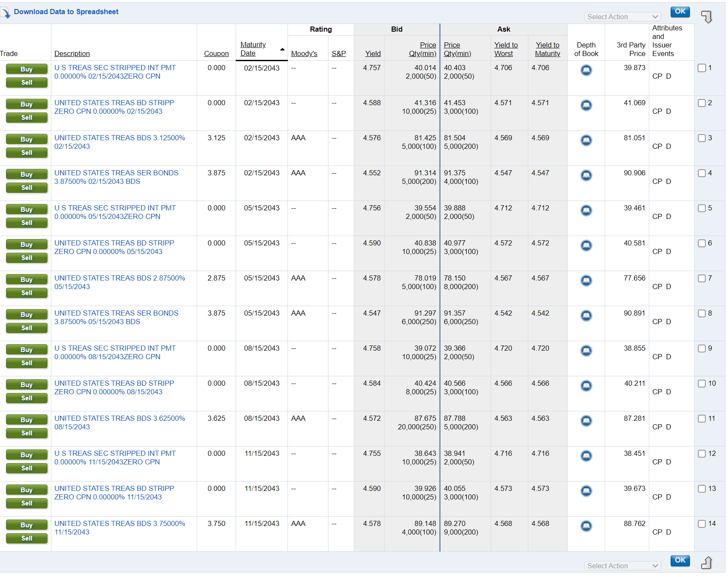
Task: Click bid price 87.675 in row 11
Action: tap(425, 418)
